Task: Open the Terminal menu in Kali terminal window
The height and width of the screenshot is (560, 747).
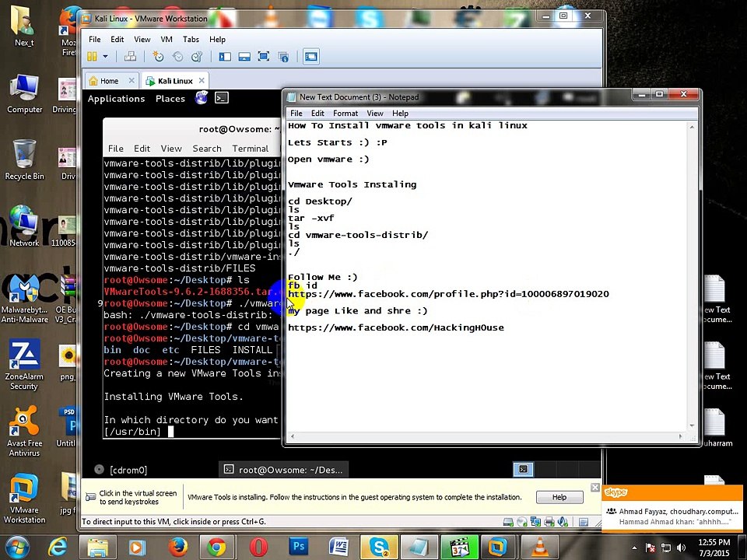Action: tap(250, 149)
